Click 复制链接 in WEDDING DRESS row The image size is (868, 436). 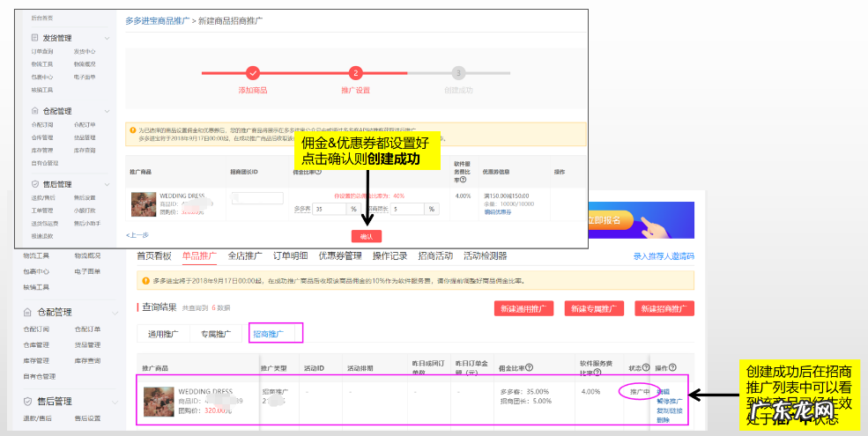pos(669,411)
